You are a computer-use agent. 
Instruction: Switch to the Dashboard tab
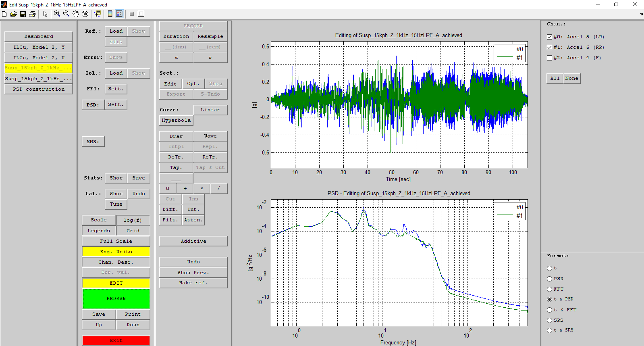(39, 36)
